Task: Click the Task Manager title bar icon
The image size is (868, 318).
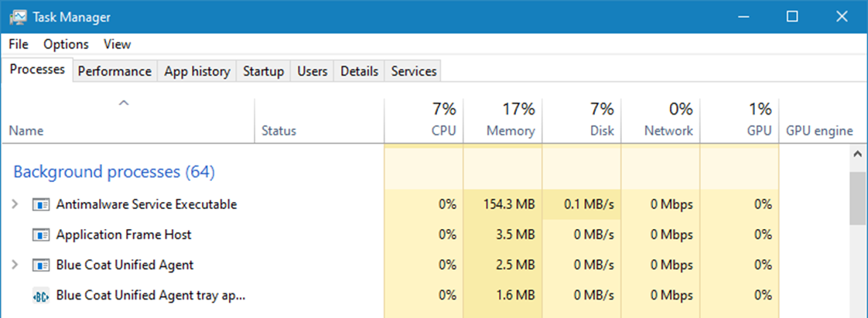Action: pos(19,16)
